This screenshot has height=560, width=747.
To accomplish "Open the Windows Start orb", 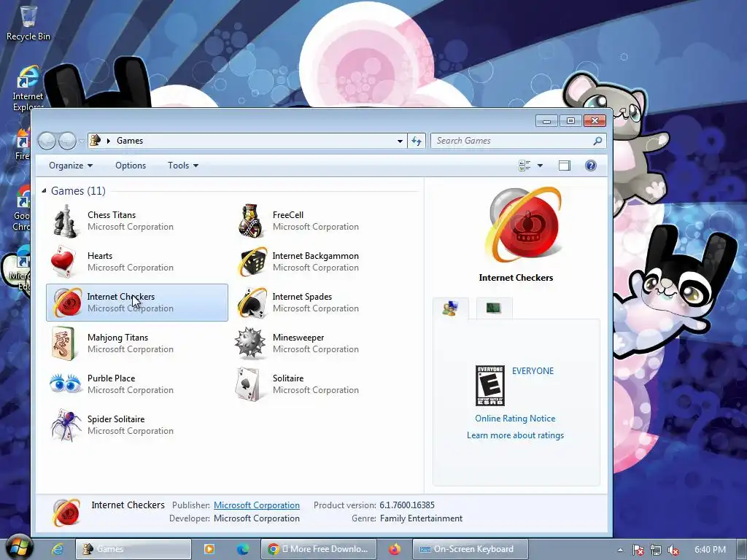I will (19, 548).
